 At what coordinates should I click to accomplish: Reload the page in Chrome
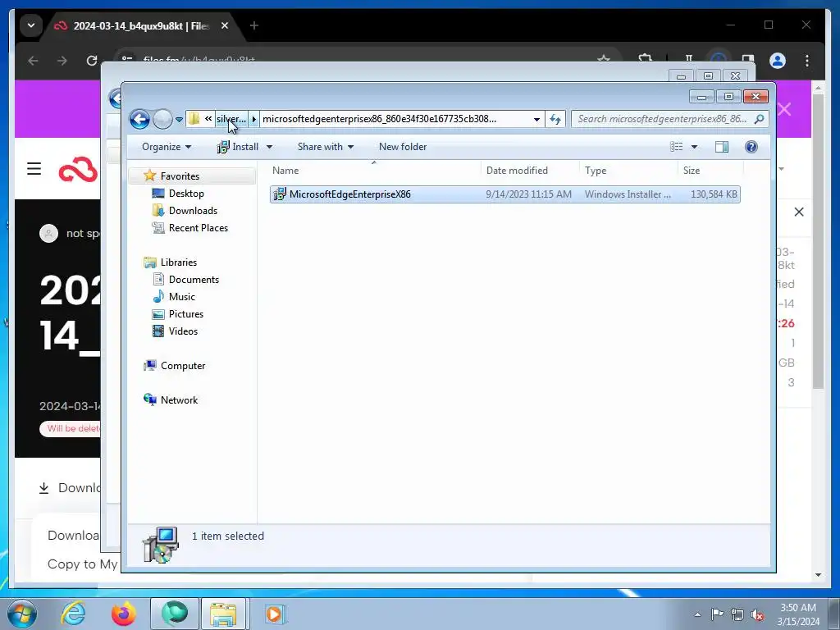tap(92, 61)
